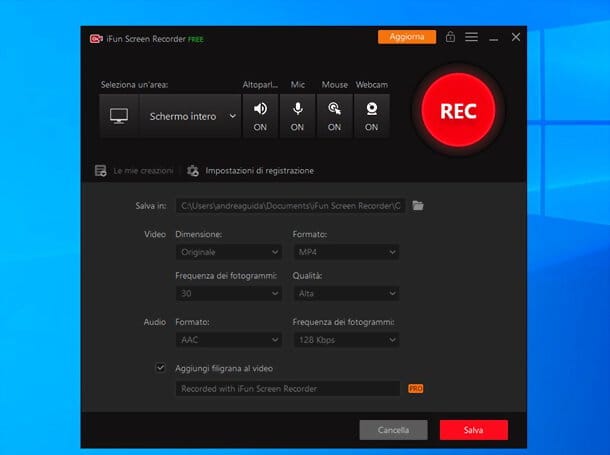The image size is (610, 455).
Task: Click the watermark text input field
Action: tap(287, 388)
